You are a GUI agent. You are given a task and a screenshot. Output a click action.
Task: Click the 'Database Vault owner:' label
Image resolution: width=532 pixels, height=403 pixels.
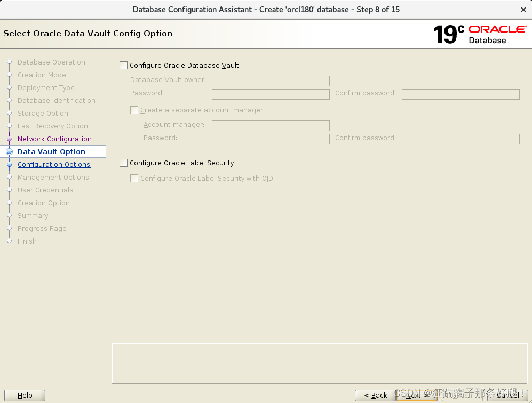point(168,80)
